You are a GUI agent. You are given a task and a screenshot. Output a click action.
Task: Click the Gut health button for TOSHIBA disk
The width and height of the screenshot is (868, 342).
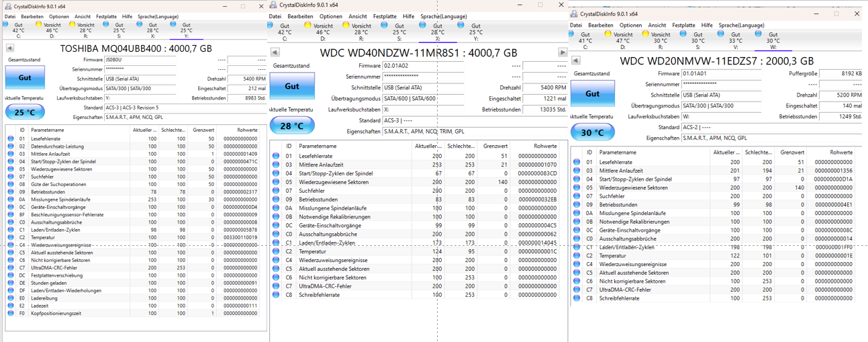[x=25, y=78]
